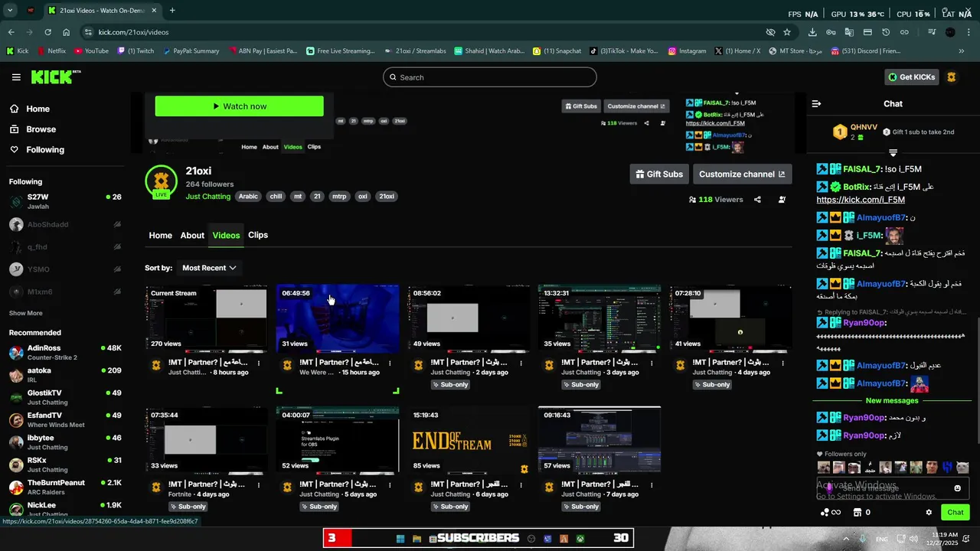Screen dimensions: 980x551
Task: Click the green Watch now button
Action: pos(239,106)
